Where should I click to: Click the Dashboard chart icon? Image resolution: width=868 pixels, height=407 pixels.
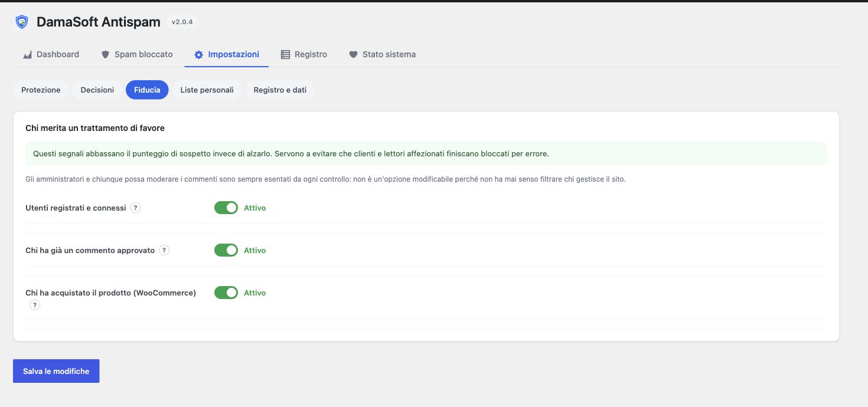point(27,54)
